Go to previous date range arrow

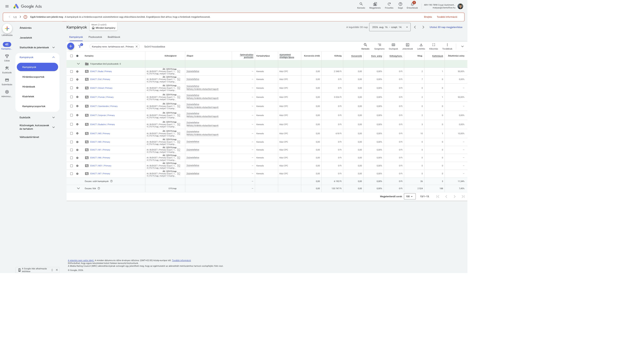(415, 27)
